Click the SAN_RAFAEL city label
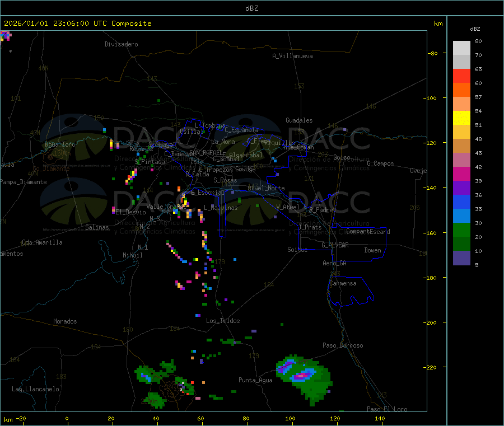This screenshot has height=426, width=504. point(206,152)
